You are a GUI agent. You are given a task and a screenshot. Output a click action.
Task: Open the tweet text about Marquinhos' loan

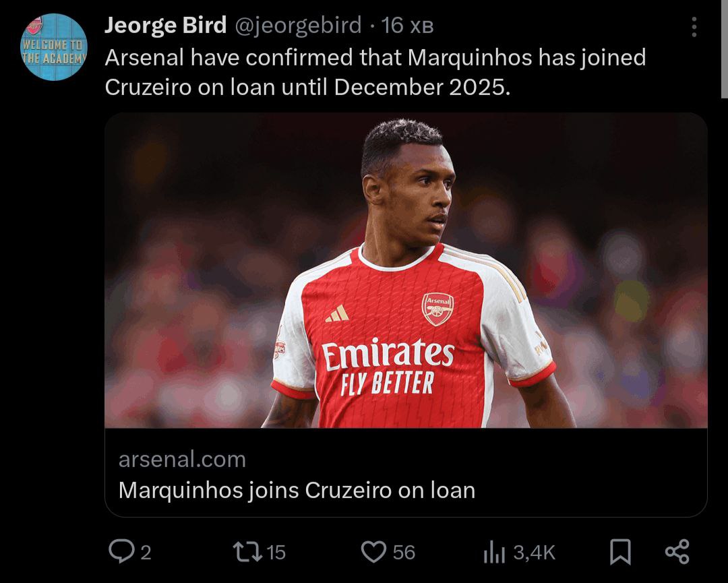(x=375, y=73)
